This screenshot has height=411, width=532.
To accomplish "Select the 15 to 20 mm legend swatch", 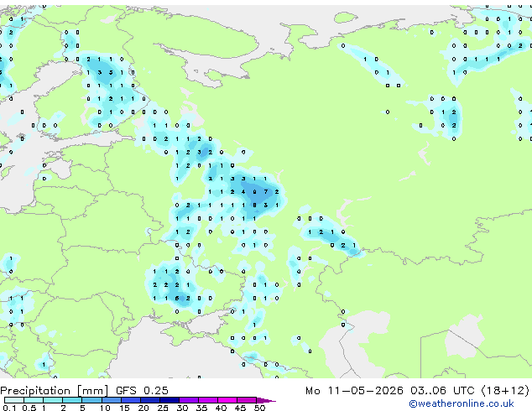I will [x=131, y=400].
